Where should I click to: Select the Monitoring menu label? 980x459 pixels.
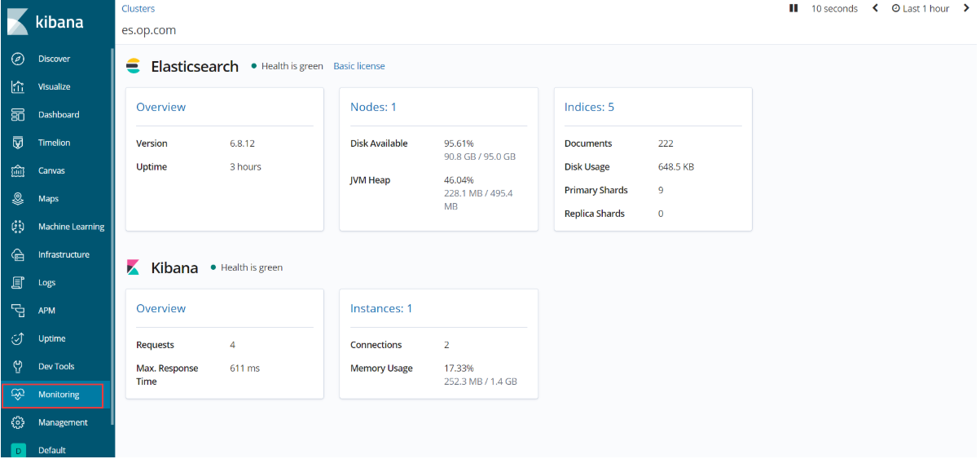pyautogui.click(x=59, y=395)
